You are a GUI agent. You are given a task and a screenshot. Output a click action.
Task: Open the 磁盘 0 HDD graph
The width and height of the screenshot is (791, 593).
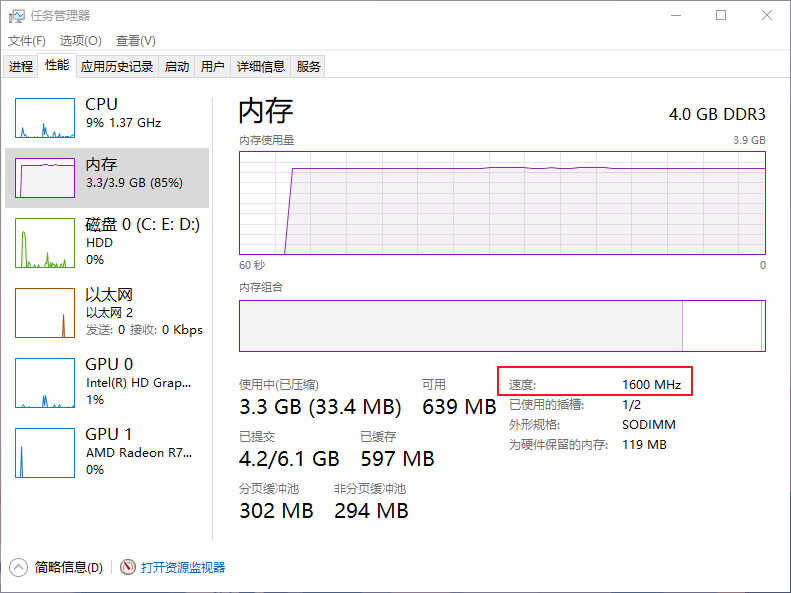click(x=45, y=243)
